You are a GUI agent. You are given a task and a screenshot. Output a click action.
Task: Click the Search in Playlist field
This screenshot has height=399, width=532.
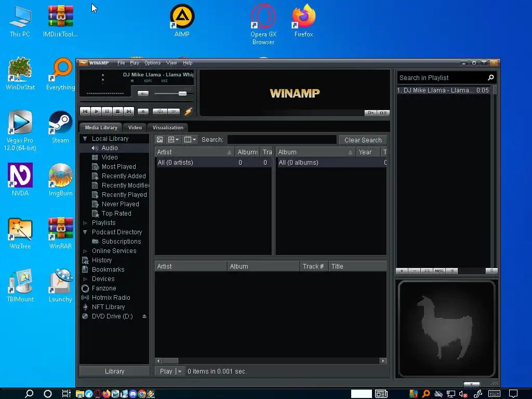[442, 78]
